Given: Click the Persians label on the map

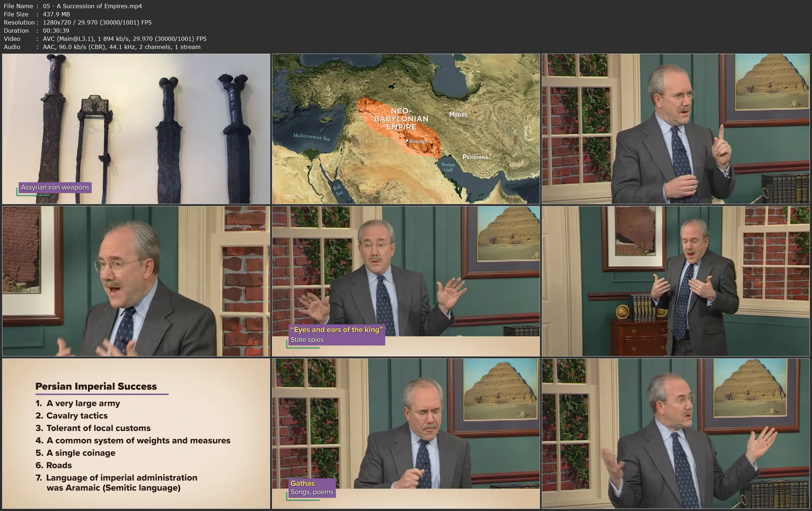Looking at the screenshot, I should click(x=475, y=157).
